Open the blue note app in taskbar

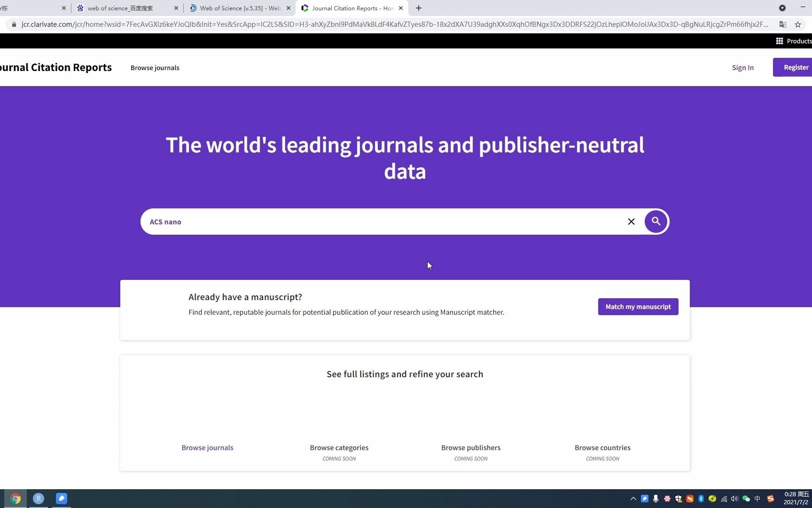tap(62, 499)
